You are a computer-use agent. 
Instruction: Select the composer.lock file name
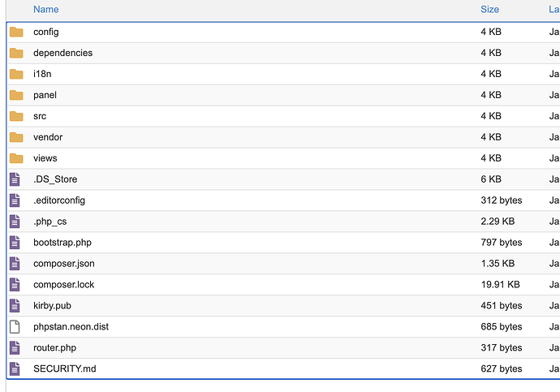pyautogui.click(x=63, y=285)
